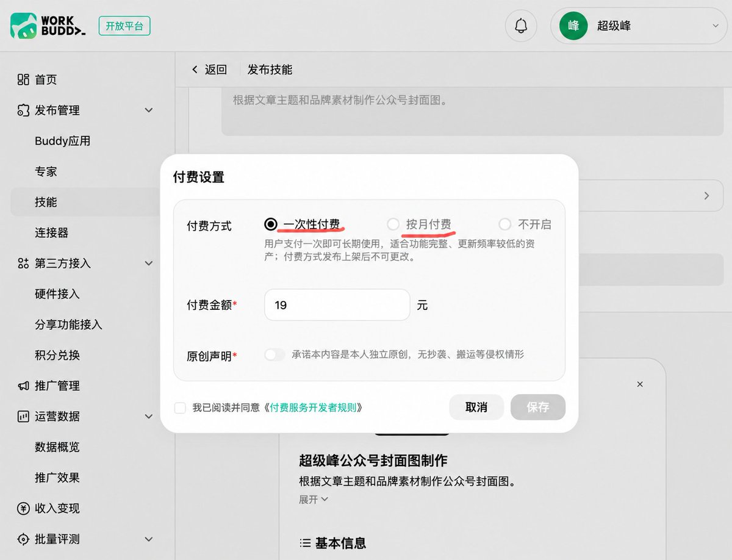Open the notification bell

tap(521, 26)
